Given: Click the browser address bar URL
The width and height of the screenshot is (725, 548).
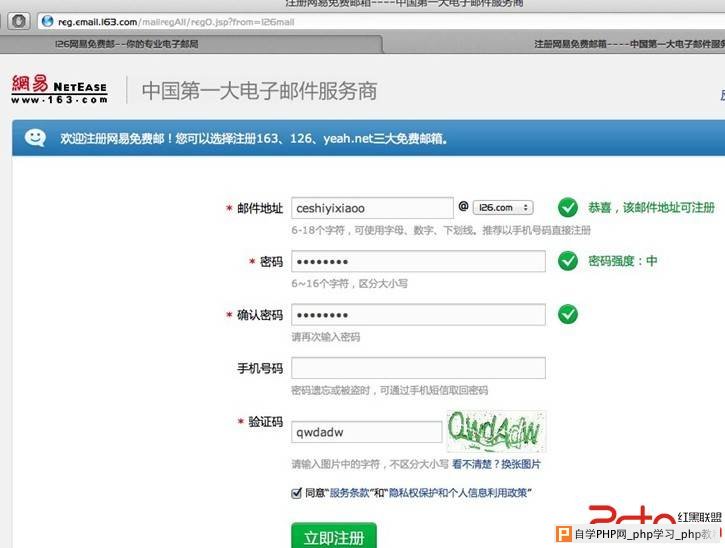Looking at the screenshot, I should point(176,22).
